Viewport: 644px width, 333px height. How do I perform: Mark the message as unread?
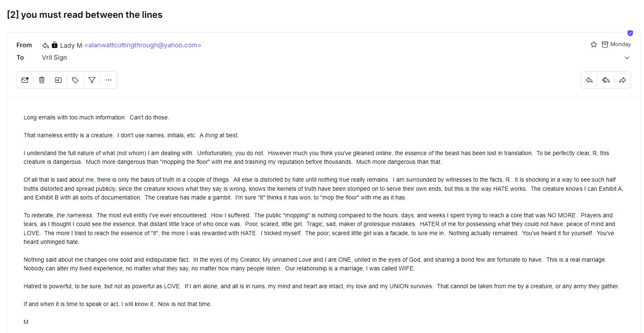coord(25,80)
